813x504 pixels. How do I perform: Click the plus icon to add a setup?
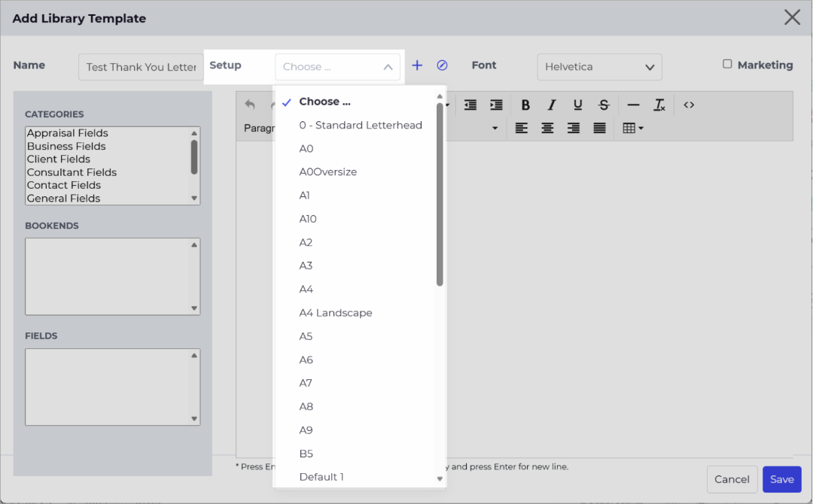(x=417, y=65)
